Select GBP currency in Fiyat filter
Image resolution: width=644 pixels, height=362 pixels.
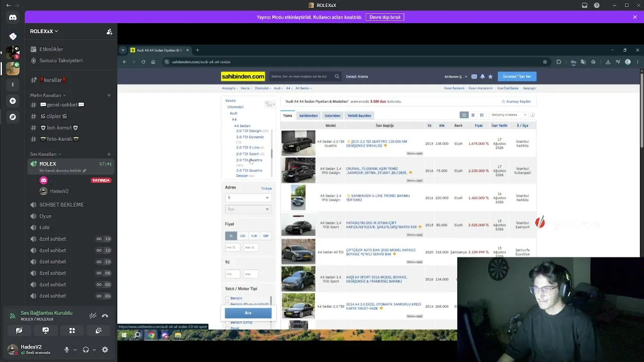point(266,236)
